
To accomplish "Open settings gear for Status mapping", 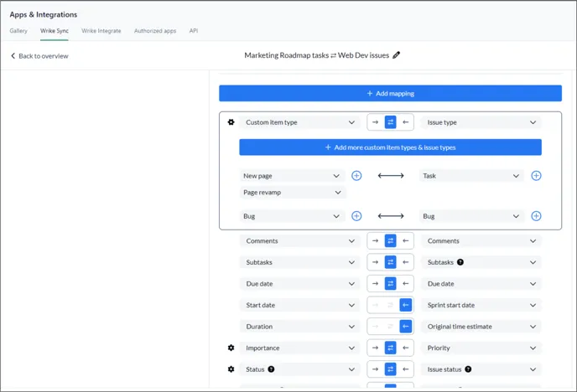I will (x=231, y=369).
